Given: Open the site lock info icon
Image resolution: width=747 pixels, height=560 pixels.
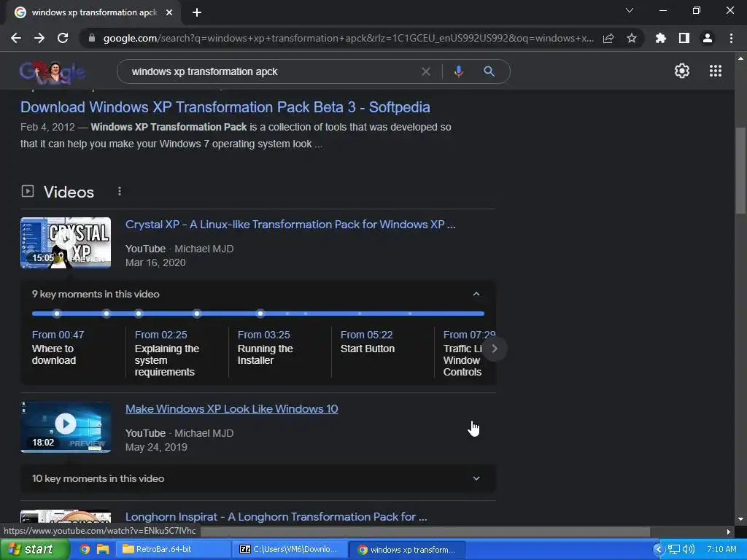Looking at the screenshot, I should pyautogui.click(x=92, y=38).
